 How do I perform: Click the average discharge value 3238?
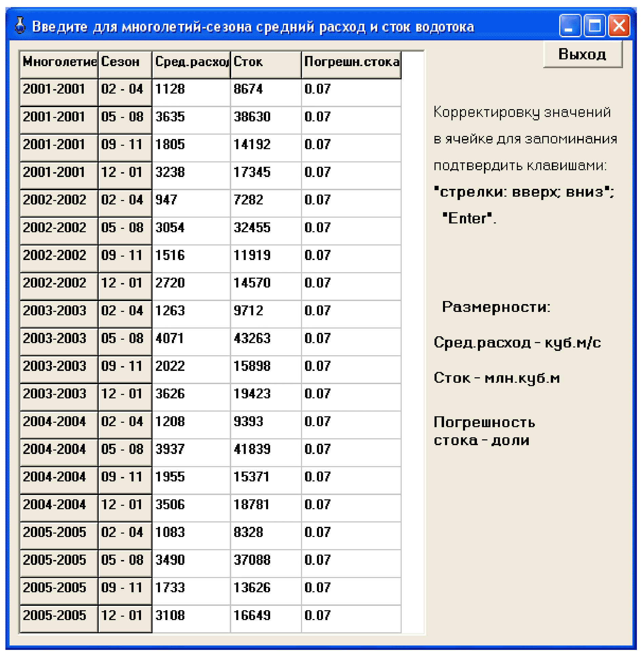click(191, 176)
